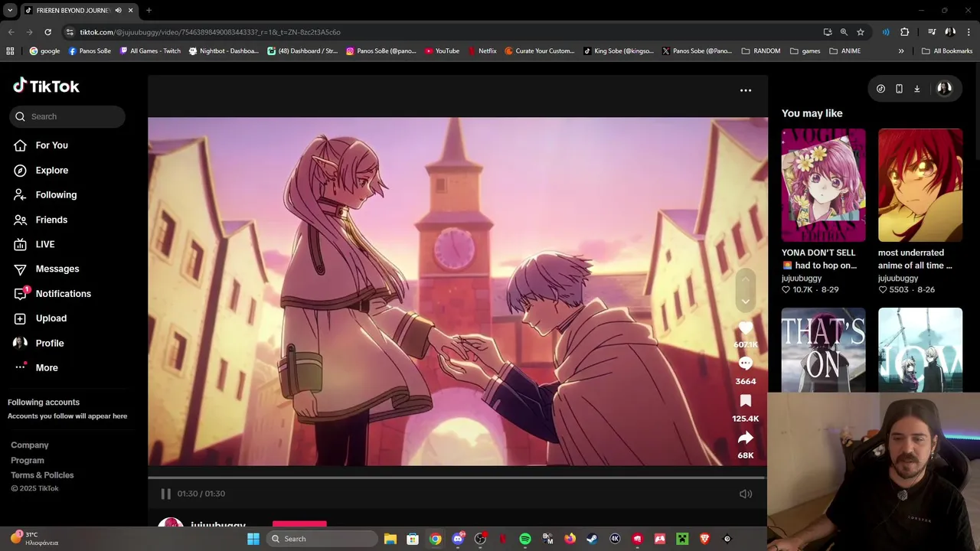
Task: Save the video with the bookmark icon
Action: [745, 401]
